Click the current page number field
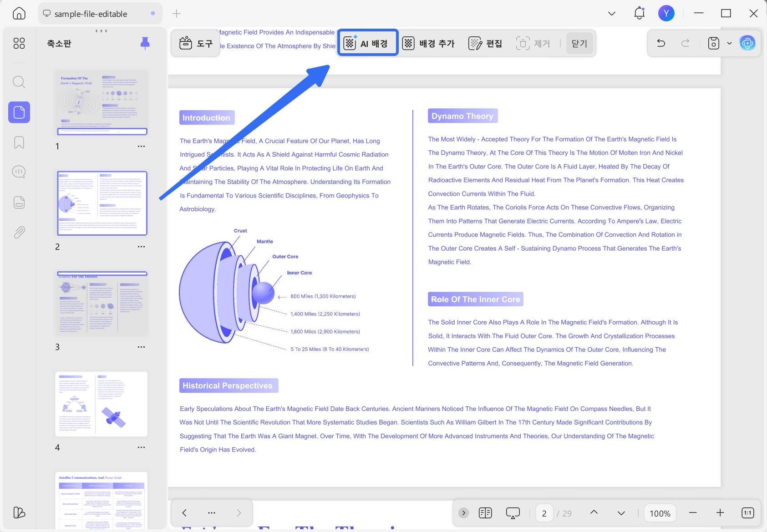Viewport: 767px width, 532px height. [x=544, y=513]
